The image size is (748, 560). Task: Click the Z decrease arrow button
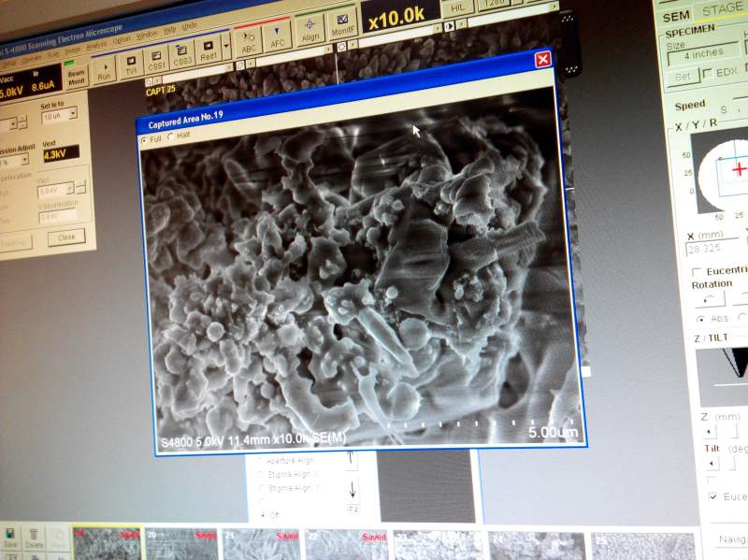pyautogui.click(x=710, y=432)
